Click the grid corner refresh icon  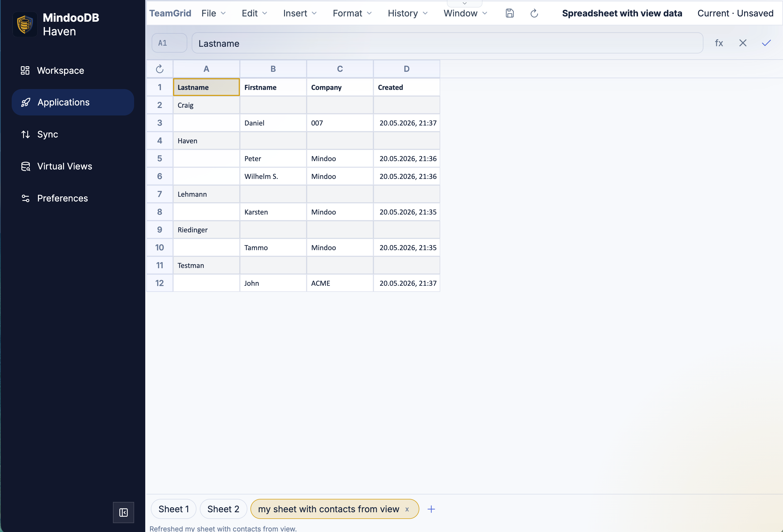click(x=160, y=69)
